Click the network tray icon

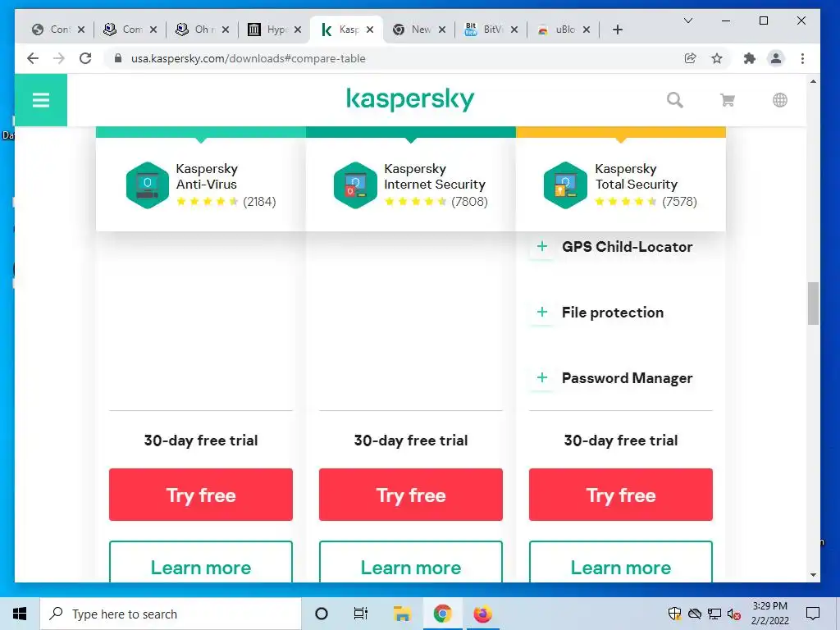(714, 614)
